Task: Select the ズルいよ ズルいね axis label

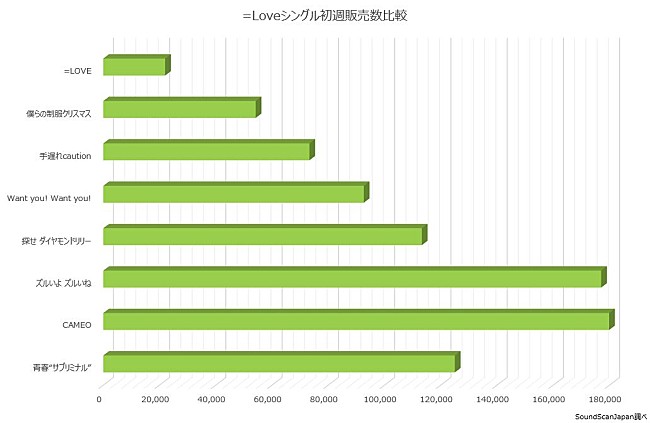Action: (x=63, y=283)
